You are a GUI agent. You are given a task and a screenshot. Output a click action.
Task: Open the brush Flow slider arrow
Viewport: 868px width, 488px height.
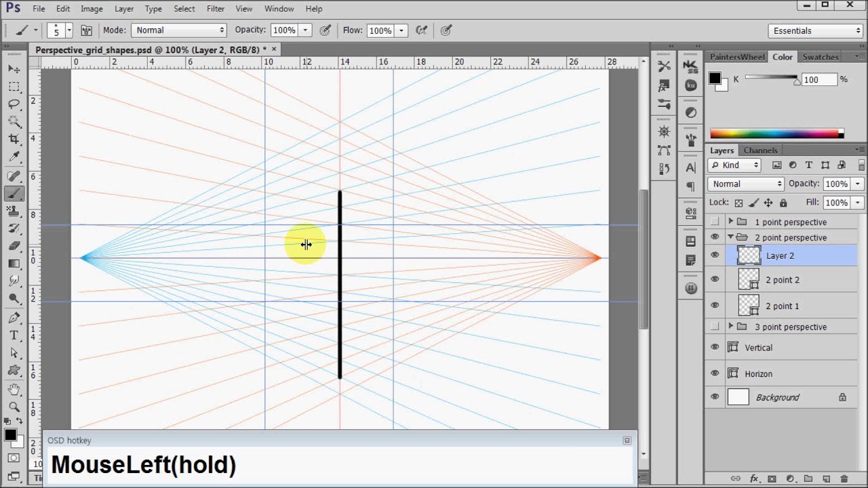tap(401, 30)
